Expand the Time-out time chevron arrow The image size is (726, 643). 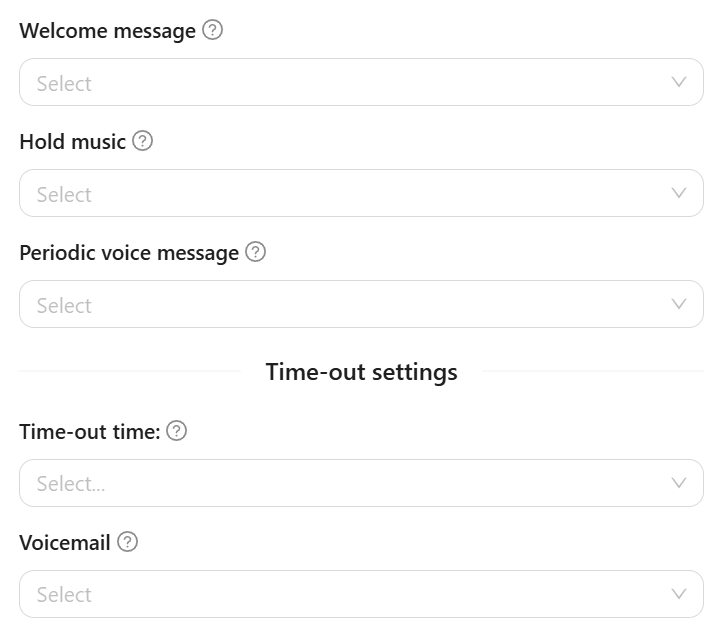click(x=679, y=483)
